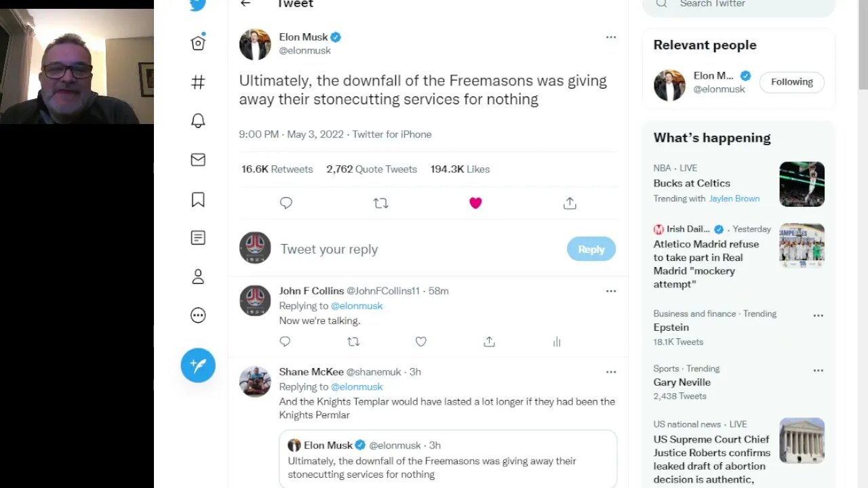Open Lists icon in the sidebar
Image resolution: width=868 pixels, height=488 pixels.
(198, 238)
